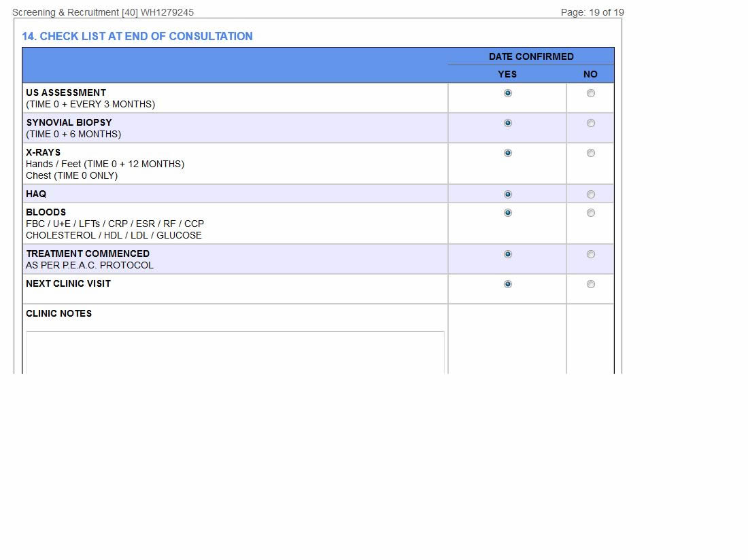
Task: Click inside the CLINIC NOTES text area
Action: [235, 352]
